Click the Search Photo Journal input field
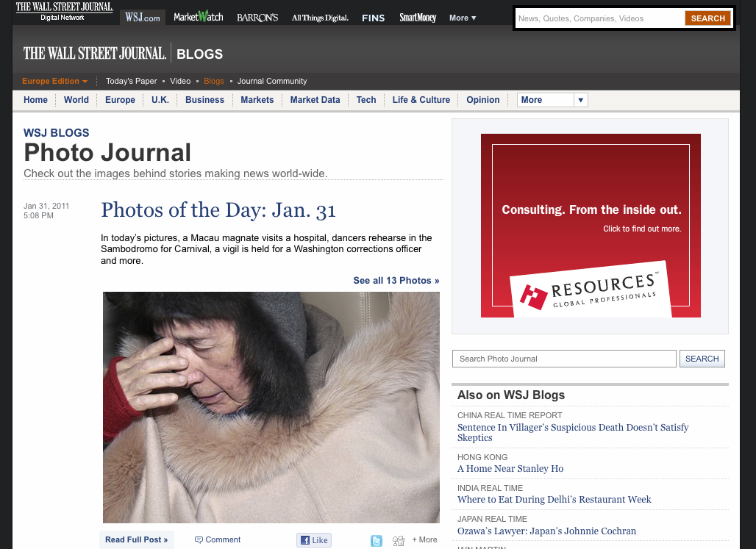756x549 pixels. point(564,359)
